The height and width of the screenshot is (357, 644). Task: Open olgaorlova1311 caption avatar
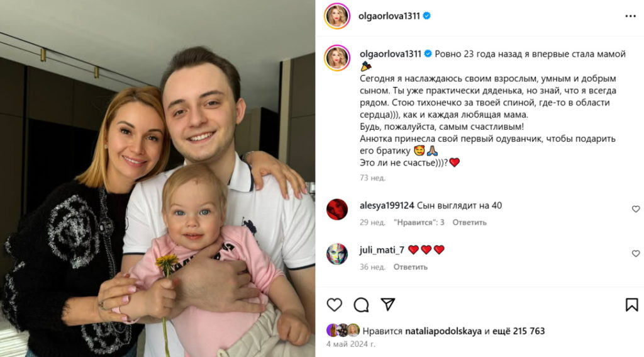(x=337, y=58)
